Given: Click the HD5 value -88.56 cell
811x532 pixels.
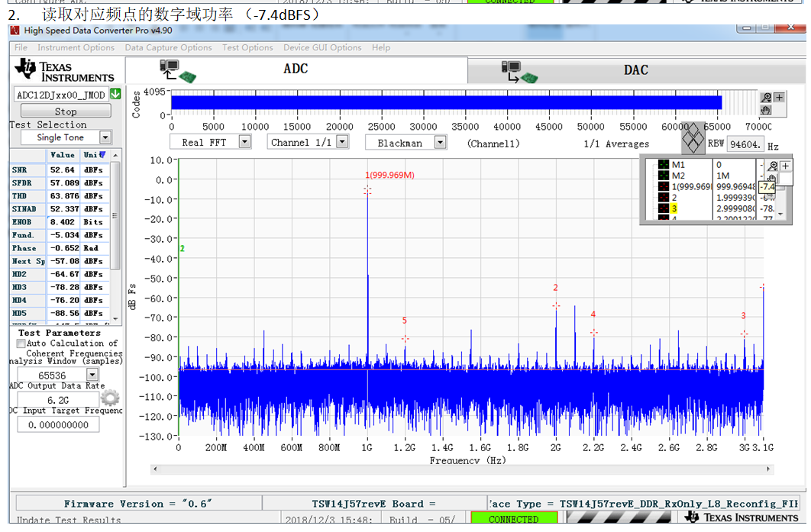Looking at the screenshot, I should click(x=63, y=313).
